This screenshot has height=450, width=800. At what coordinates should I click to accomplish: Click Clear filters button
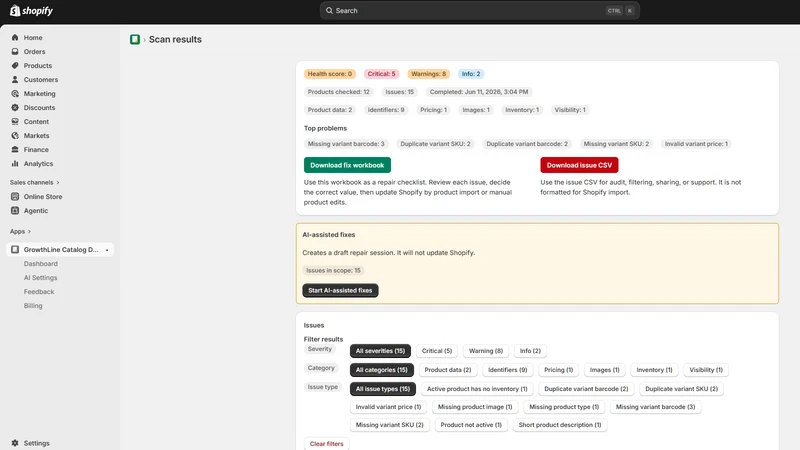327,444
